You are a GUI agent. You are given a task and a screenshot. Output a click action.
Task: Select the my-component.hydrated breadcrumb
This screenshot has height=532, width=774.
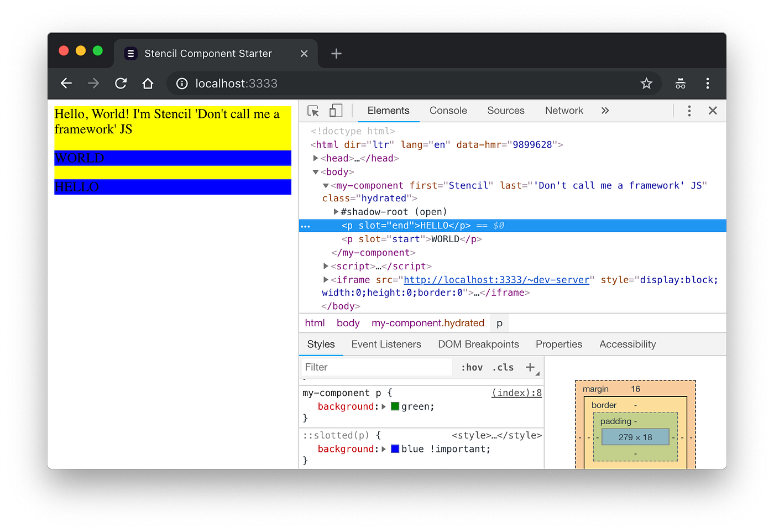point(428,323)
